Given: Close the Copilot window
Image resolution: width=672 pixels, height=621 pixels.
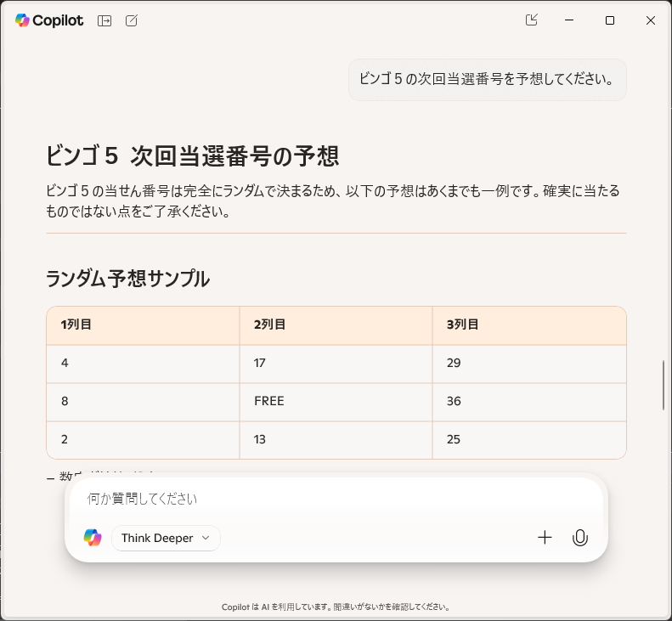Looking at the screenshot, I should [651, 20].
